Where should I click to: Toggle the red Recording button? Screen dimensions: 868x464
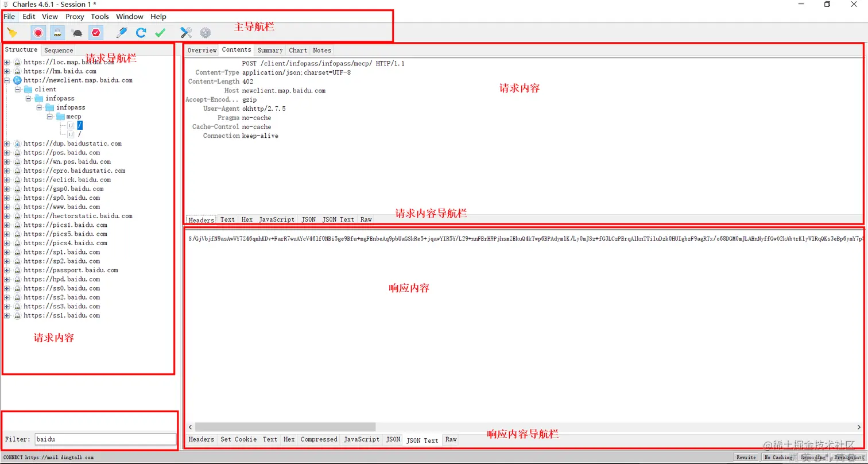[38, 33]
